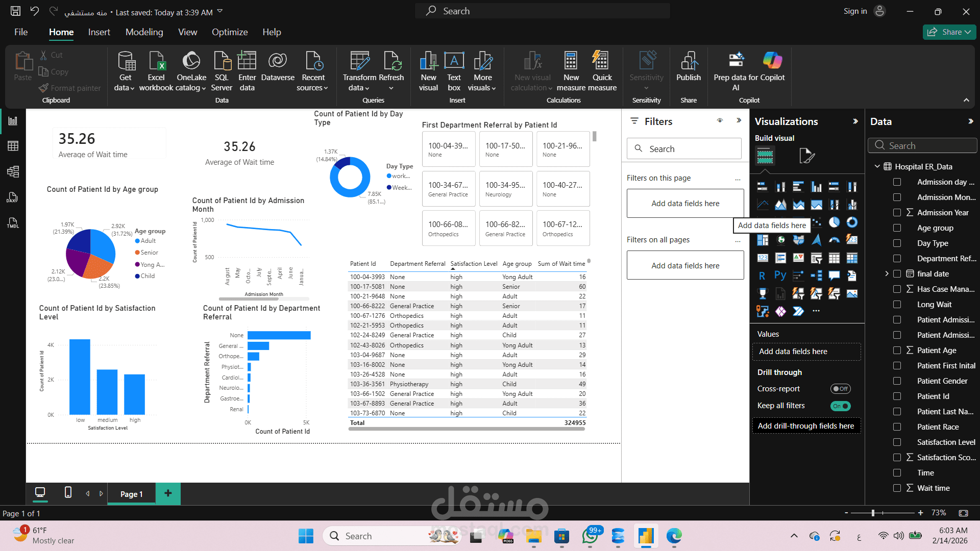Disable the Keep all filters toggle

point(840,406)
